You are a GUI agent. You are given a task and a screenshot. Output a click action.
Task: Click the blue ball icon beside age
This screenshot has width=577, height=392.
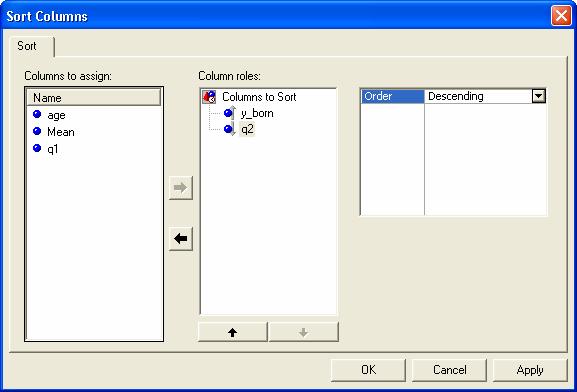pyautogui.click(x=37, y=114)
